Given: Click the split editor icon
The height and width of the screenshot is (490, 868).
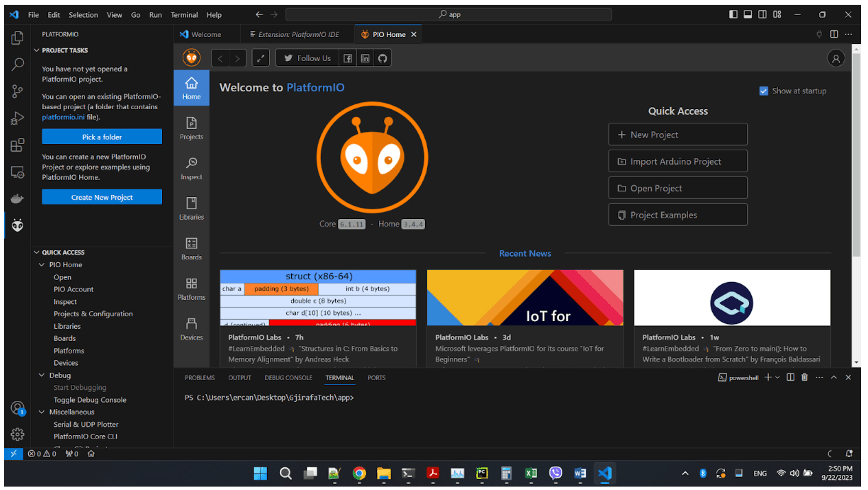Looking at the screenshot, I should [834, 34].
